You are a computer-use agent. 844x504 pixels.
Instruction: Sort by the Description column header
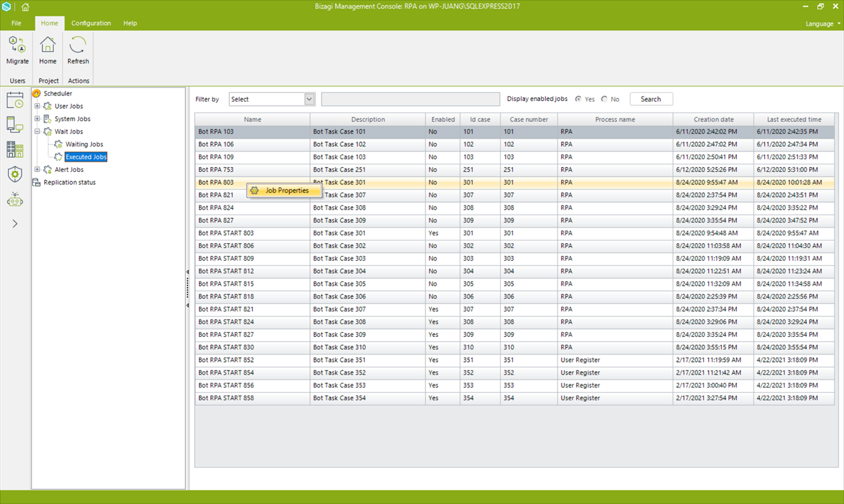tap(368, 119)
